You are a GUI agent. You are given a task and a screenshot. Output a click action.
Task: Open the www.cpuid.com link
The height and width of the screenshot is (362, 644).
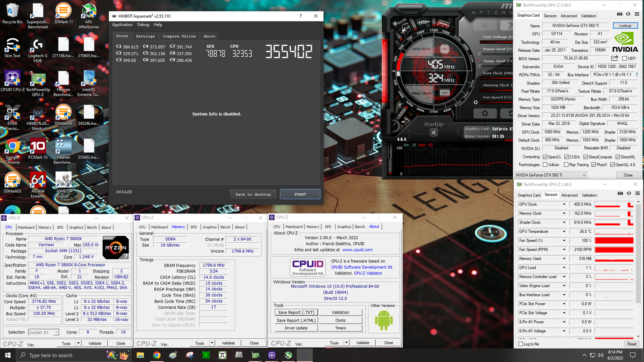tap(357, 250)
